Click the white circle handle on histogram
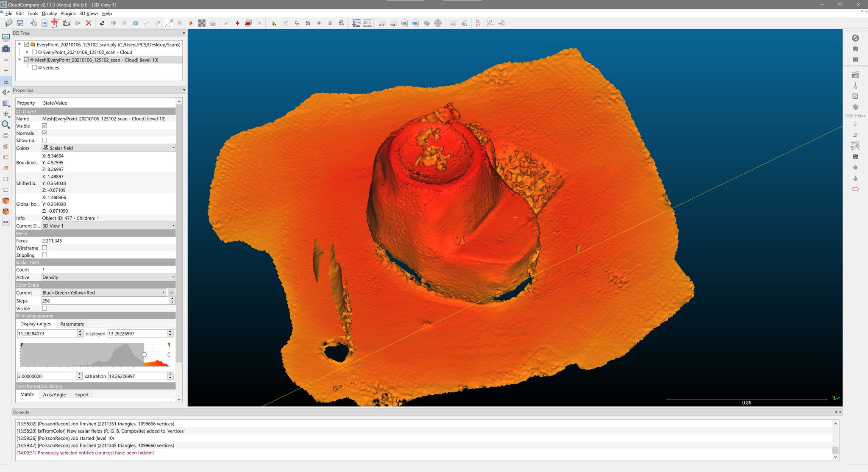This screenshot has width=868, height=472. [144, 355]
